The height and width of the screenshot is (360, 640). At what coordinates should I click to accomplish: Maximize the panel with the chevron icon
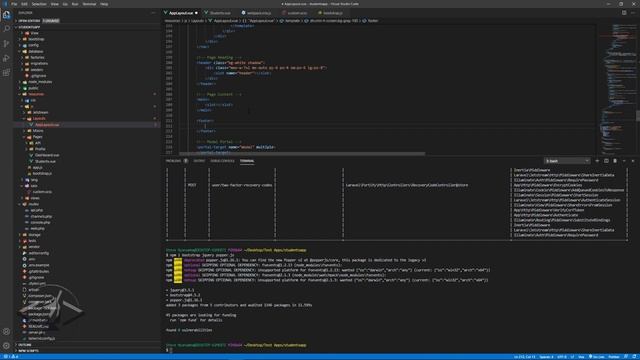pos(624,161)
